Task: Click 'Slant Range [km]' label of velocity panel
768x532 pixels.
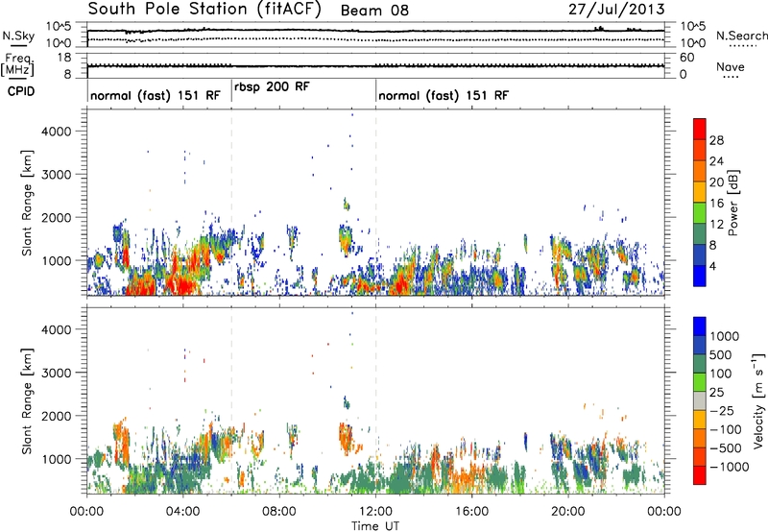Action: tap(27, 401)
